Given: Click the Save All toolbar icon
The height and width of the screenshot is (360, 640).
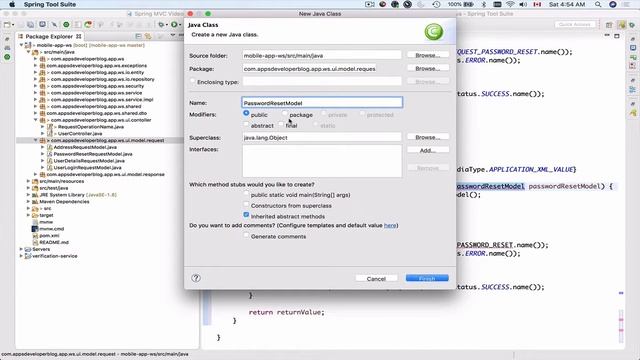Looking at the screenshot, I should [x=31, y=24].
